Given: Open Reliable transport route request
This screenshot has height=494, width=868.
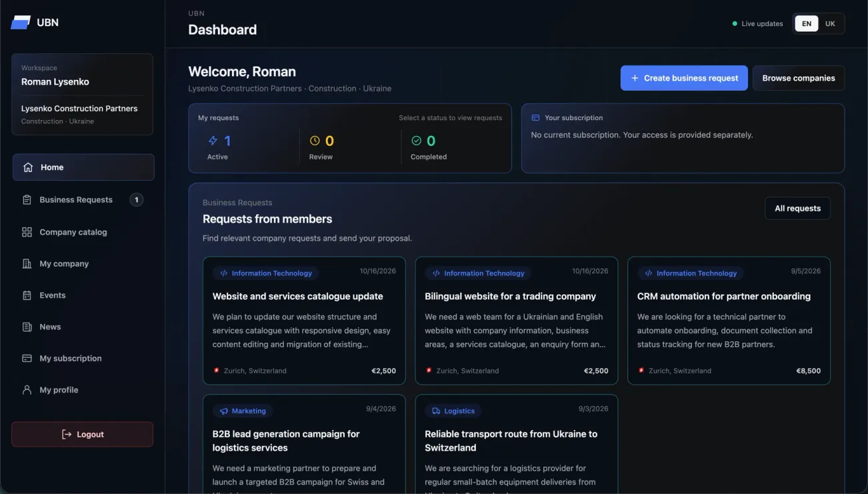Looking at the screenshot, I should coord(517,445).
